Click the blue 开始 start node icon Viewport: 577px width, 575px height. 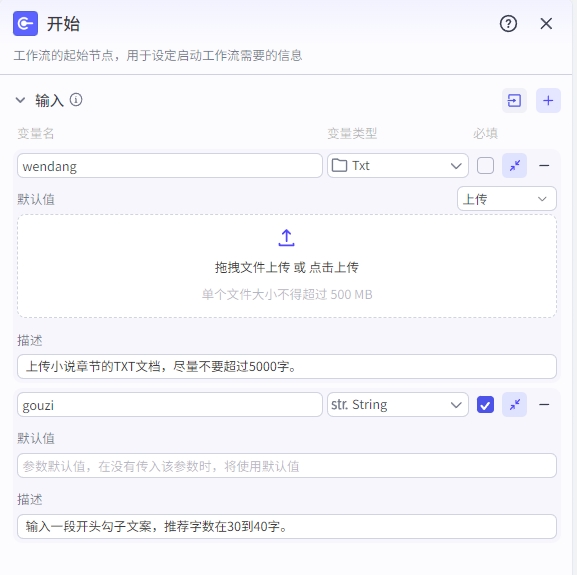(25, 24)
